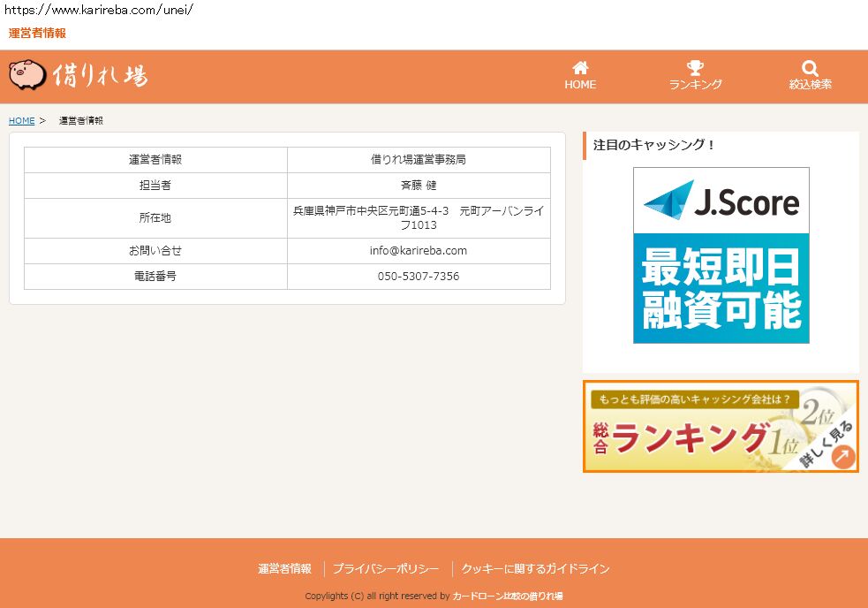Click the phone number 050-5307-7356
868x608 pixels.
[x=419, y=277]
